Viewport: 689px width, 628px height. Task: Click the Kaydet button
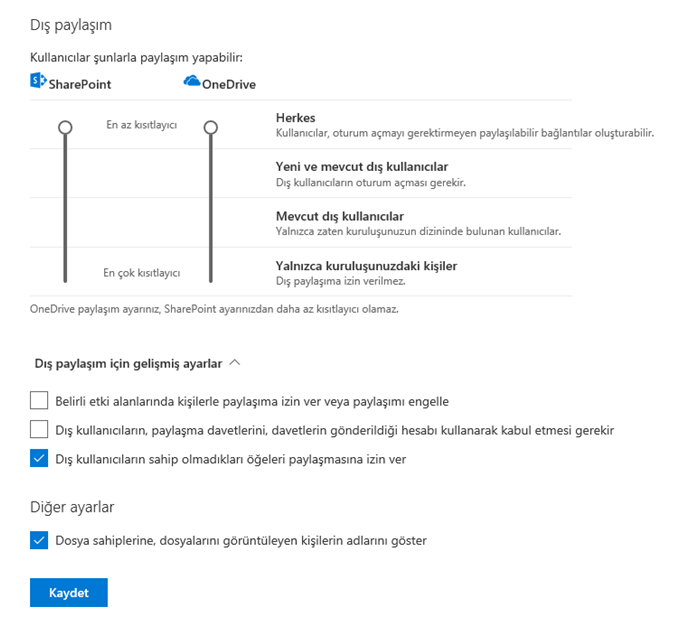click(69, 592)
